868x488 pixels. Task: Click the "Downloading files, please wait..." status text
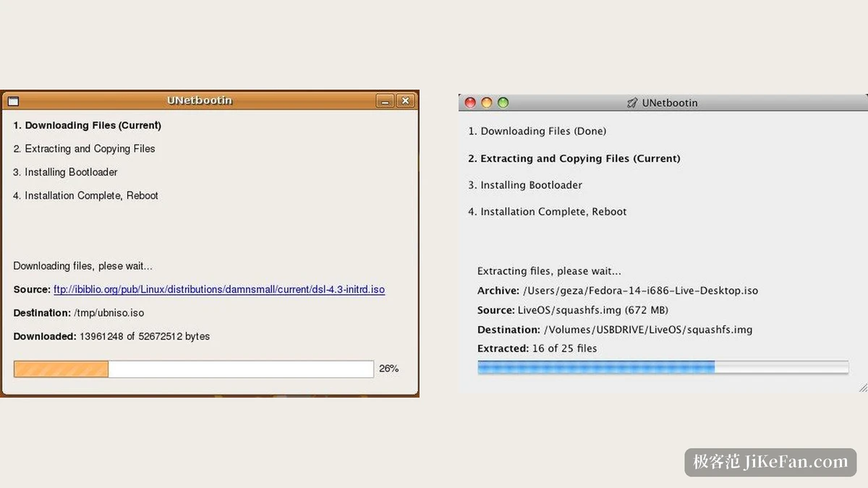tap(83, 266)
